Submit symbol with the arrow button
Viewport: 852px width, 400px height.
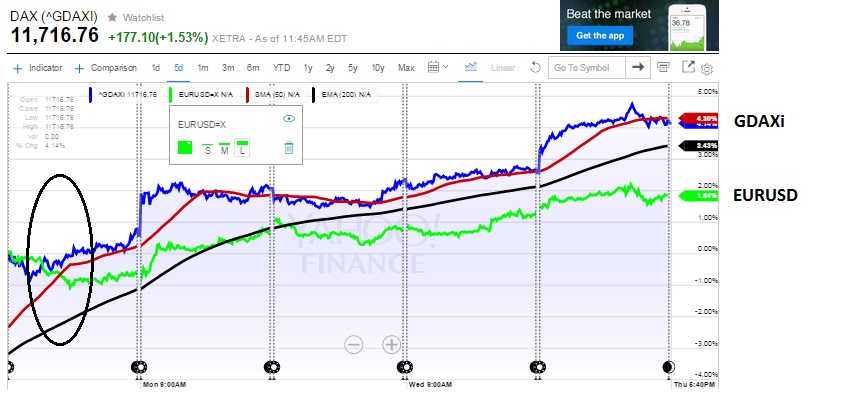coord(638,67)
